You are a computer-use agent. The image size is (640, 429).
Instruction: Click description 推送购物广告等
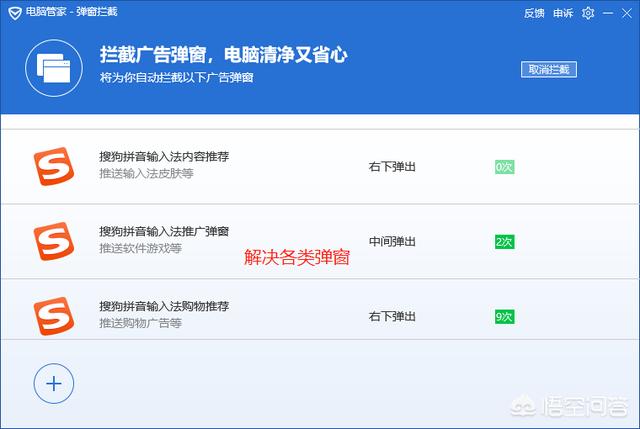[x=140, y=323]
